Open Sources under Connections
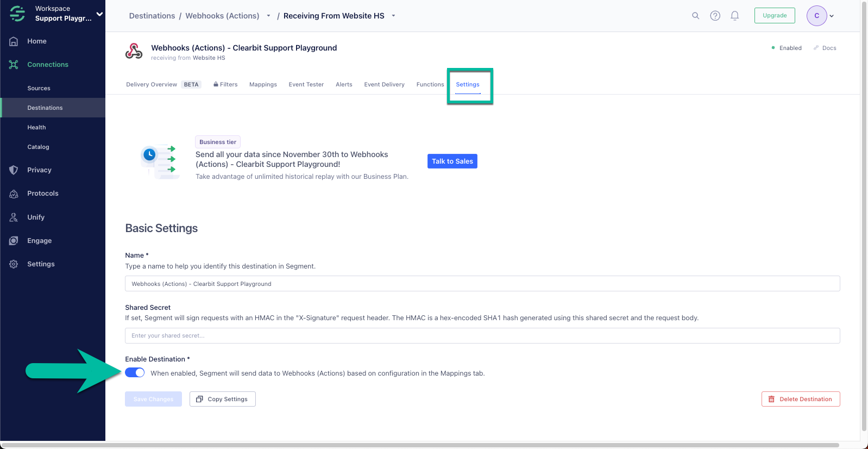Image resolution: width=868 pixels, height=449 pixels. (x=39, y=88)
